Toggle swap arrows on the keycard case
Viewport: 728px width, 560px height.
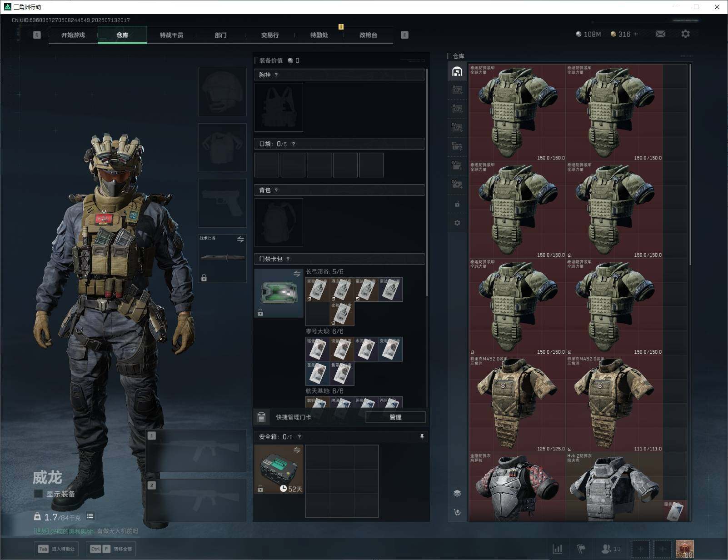point(297,274)
